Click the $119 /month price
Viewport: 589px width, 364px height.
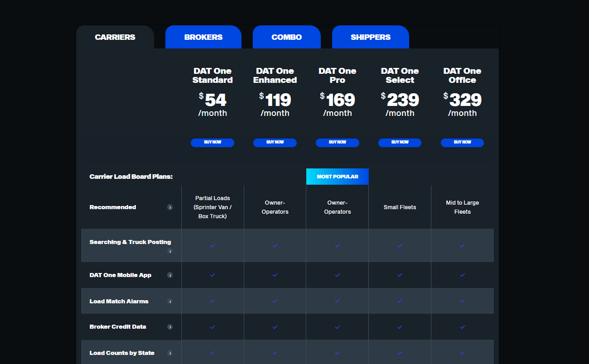coord(275,105)
